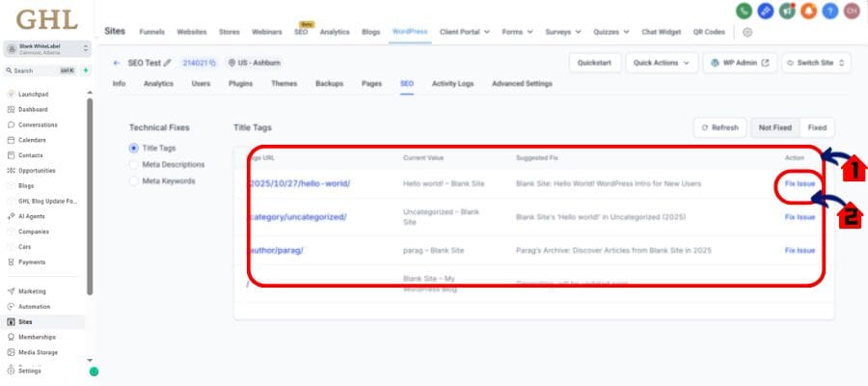Switch to the Websites tab
Image resolution: width=868 pixels, height=386 pixels.
coord(192,32)
